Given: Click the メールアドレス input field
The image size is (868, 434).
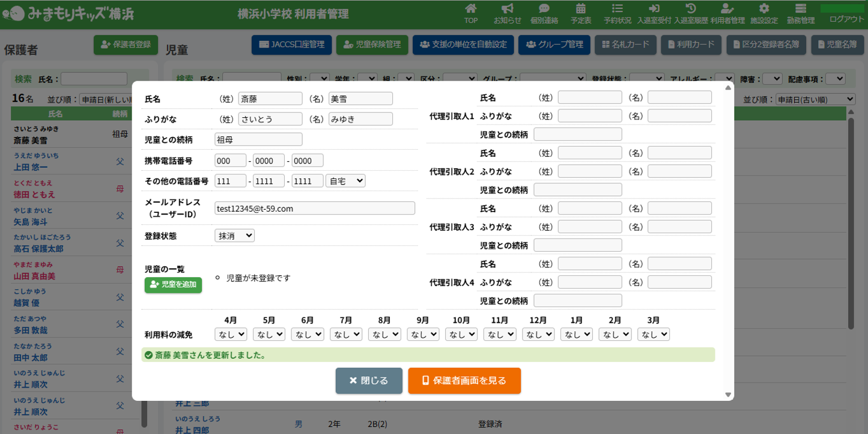Looking at the screenshot, I should [314, 208].
